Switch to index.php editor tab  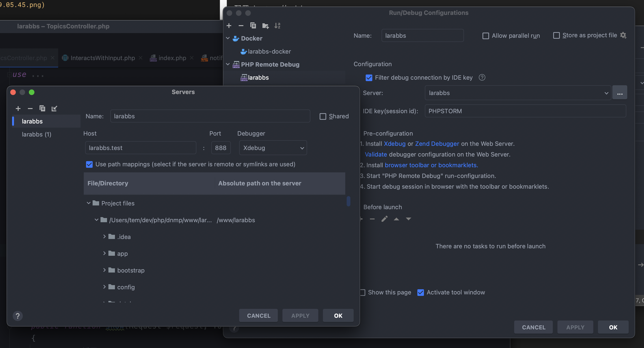pyautogui.click(x=172, y=58)
